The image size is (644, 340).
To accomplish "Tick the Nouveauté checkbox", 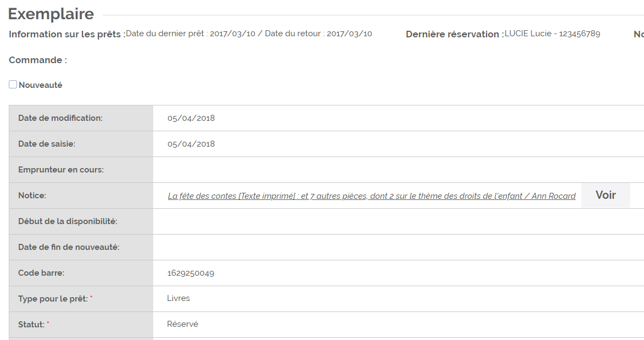I will click(x=13, y=84).
